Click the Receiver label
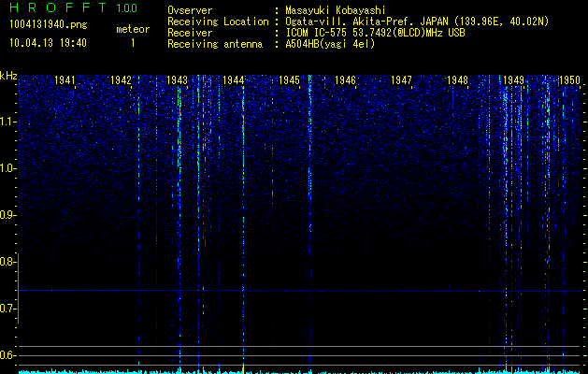Viewport: 588px width, 374px height. [x=190, y=33]
